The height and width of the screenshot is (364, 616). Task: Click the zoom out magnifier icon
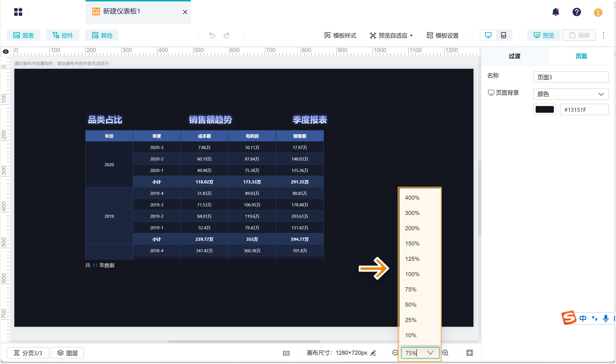click(395, 353)
